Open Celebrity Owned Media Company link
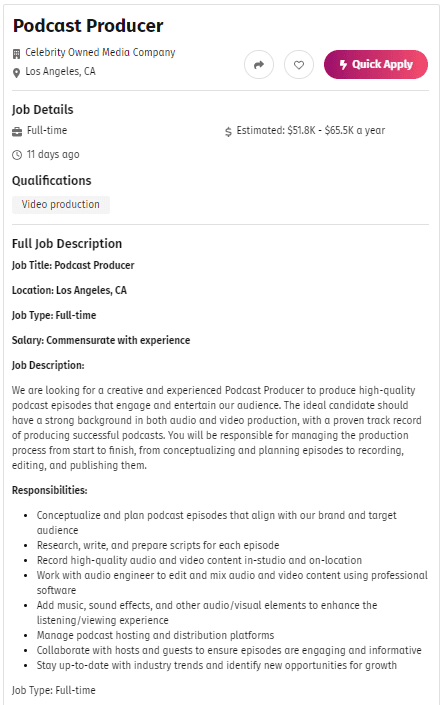The width and height of the screenshot is (442, 705). pyautogui.click(x=100, y=53)
